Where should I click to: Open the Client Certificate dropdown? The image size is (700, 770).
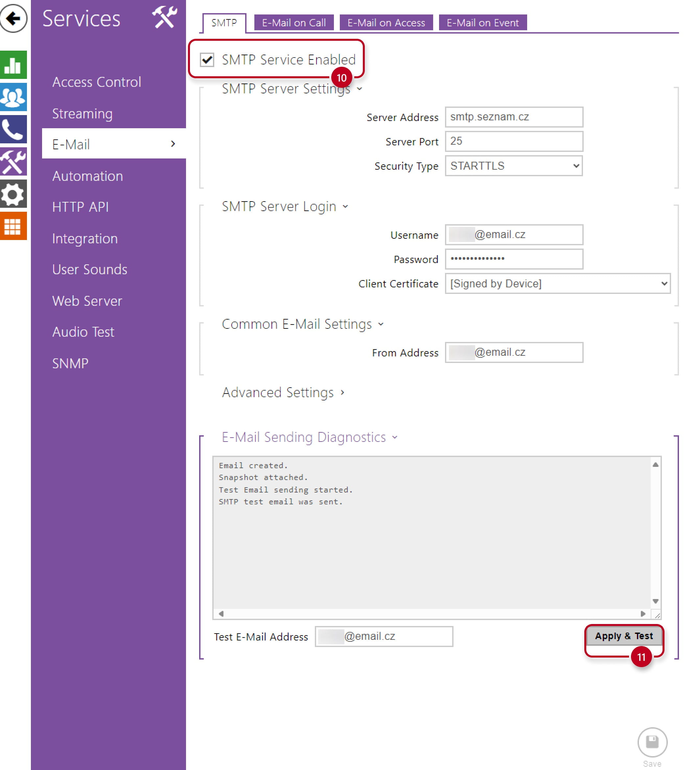(558, 283)
